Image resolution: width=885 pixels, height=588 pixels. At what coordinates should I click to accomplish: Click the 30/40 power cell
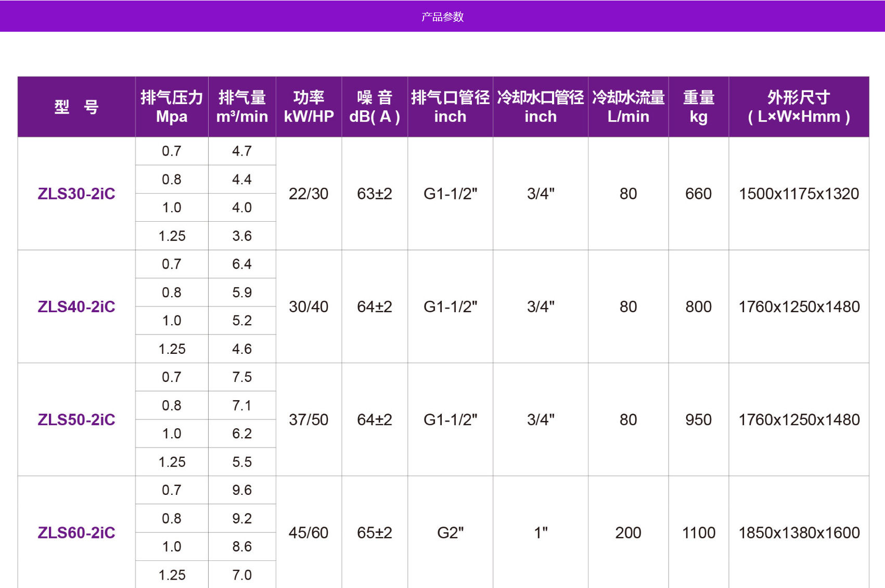pyautogui.click(x=309, y=306)
